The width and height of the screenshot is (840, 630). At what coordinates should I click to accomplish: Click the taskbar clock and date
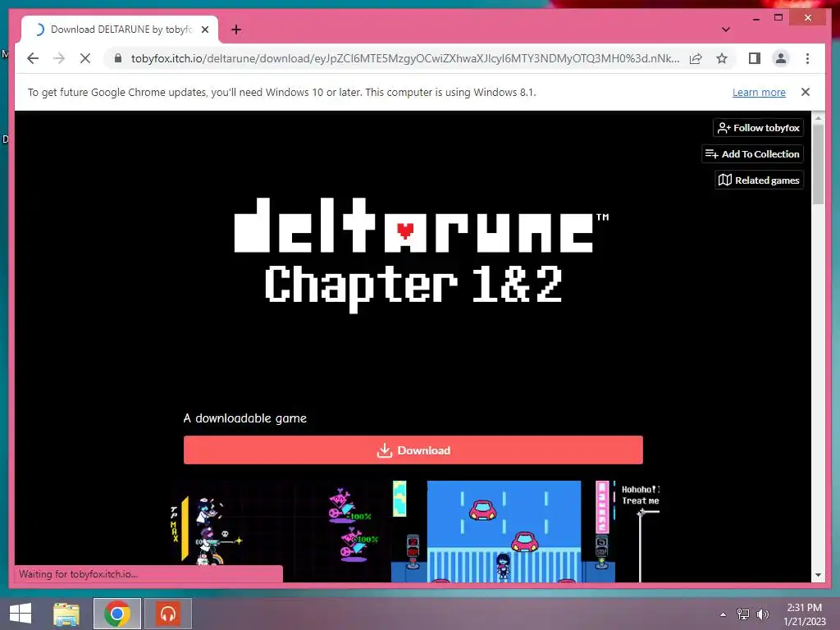click(805, 614)
